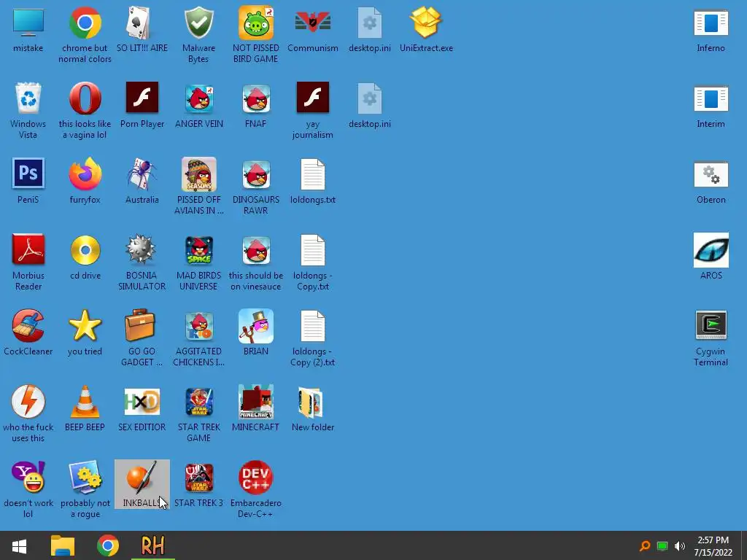This screenshot has height=560, width=747.
Task: Select DINOSAURS RAWR icon
Action: 256,174
